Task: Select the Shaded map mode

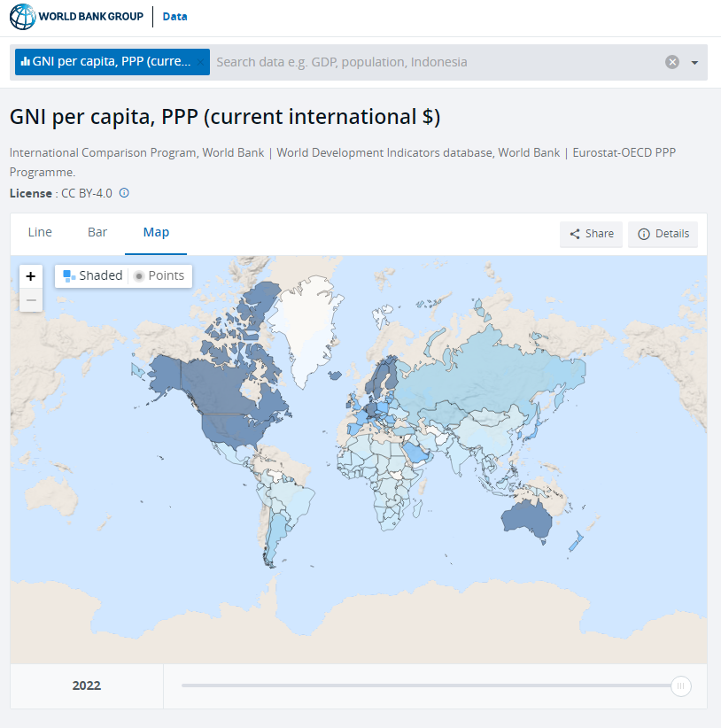Action: click(x=92, y=275)
